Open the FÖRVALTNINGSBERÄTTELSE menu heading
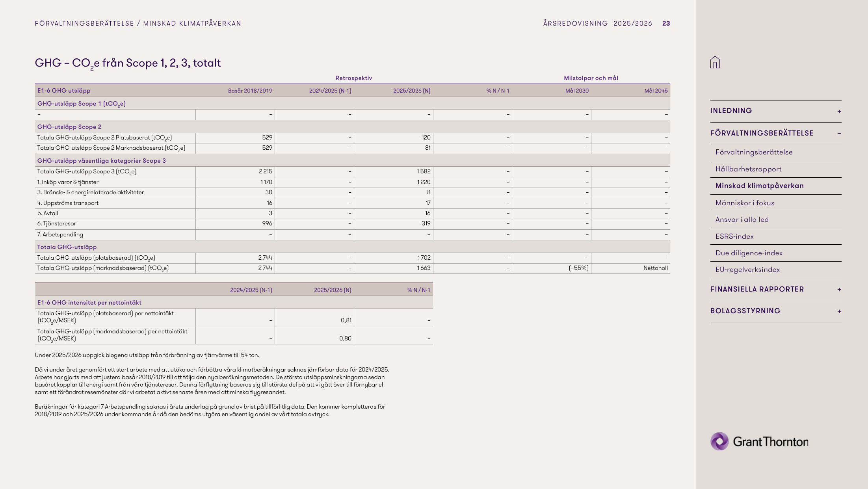 click(762, 133)
